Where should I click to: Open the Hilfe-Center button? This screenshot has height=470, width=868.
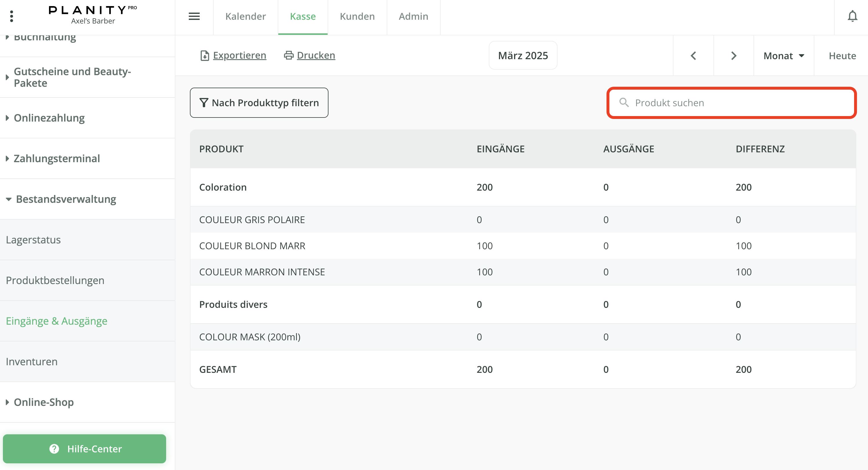coord(85,449)
